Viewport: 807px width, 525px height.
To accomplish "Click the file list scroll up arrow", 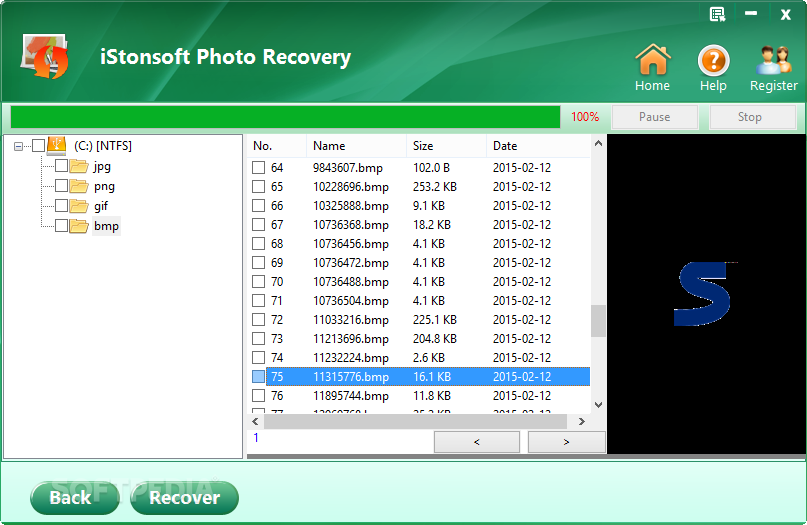I will point(598,144).
